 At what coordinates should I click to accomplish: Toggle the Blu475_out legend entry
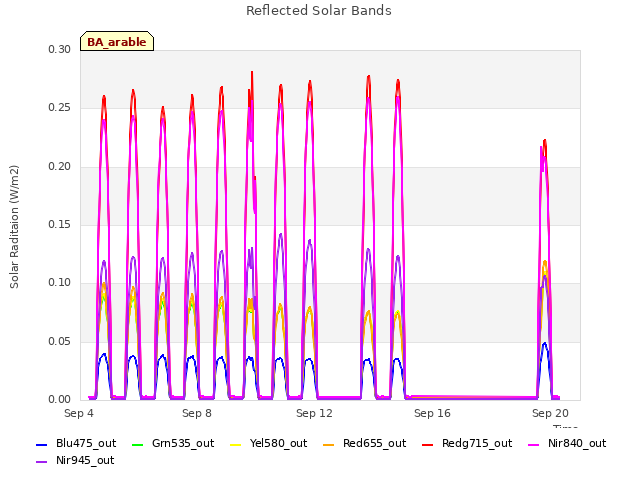click(76, 444)
